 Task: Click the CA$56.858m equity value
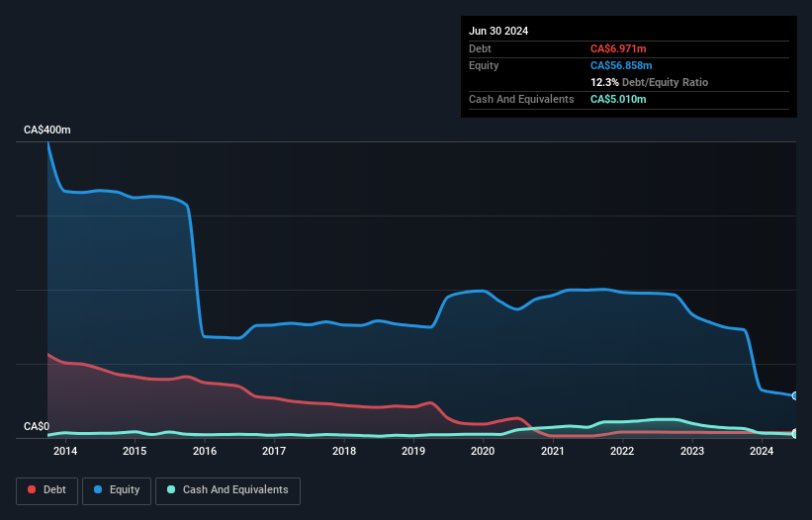coord(621,65)
